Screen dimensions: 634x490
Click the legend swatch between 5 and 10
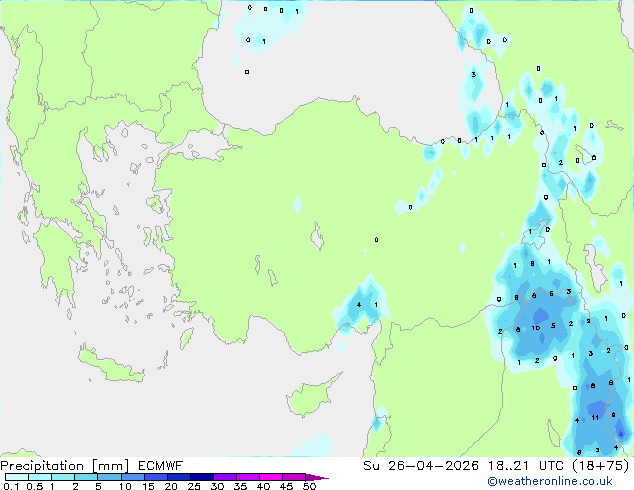click(109, 477)
